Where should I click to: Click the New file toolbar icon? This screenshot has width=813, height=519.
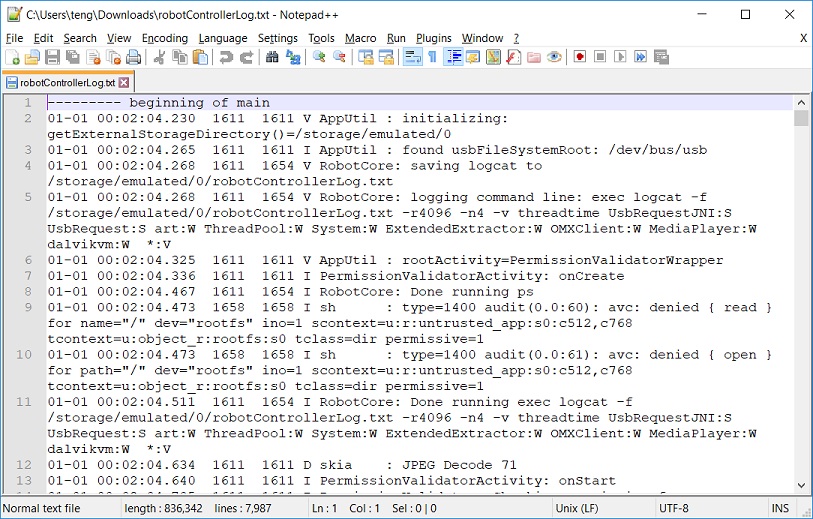click(12, 57)
